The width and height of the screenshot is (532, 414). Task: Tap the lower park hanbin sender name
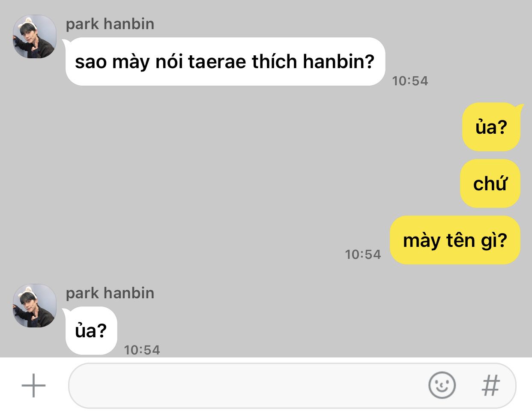click(x=110, y=293)
